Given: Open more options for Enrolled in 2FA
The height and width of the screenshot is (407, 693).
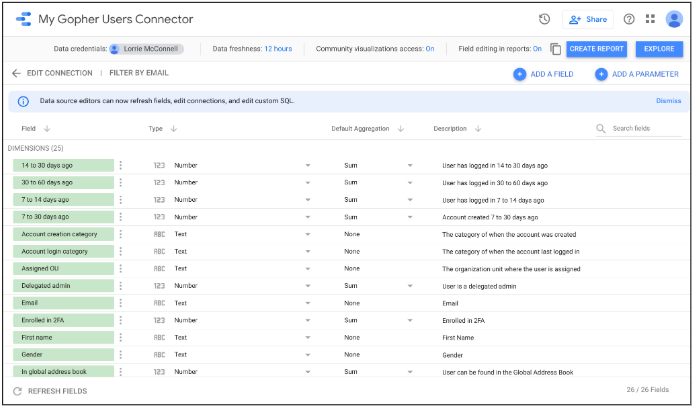Looking at the screenshot, I should click(x=121, y=320).
